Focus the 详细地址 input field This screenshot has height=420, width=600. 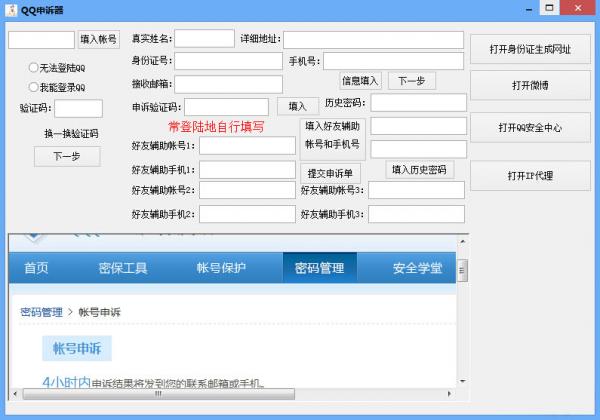[x=373, y=40]
